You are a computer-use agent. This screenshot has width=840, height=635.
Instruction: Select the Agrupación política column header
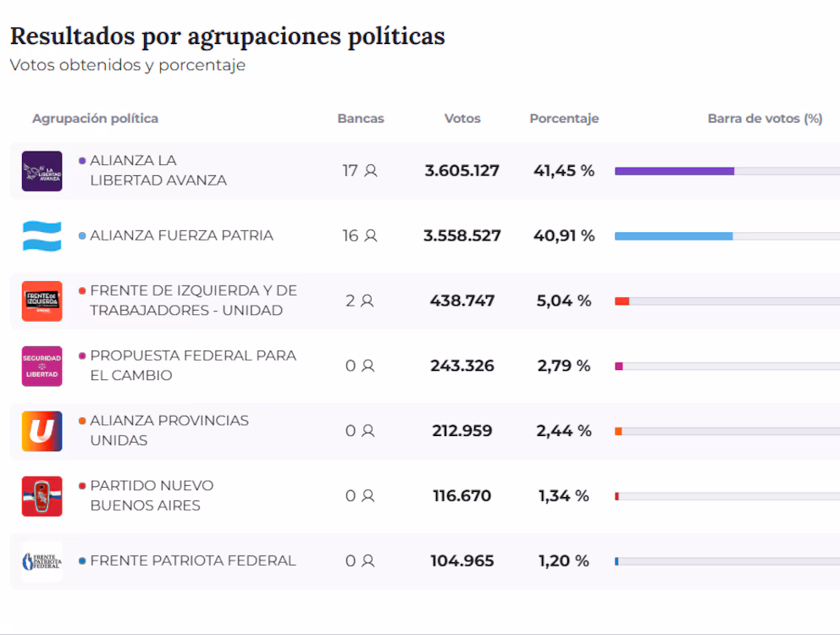95,119
